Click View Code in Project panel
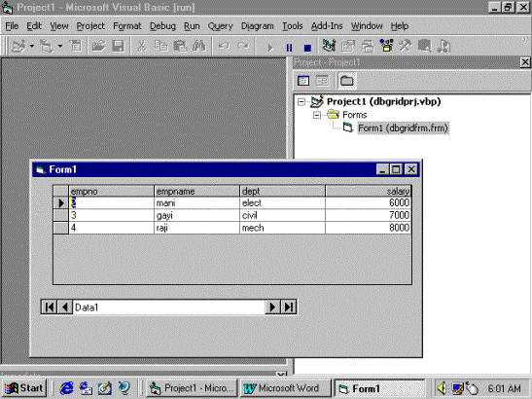This screenshot has width=532, height=399. (x=303, y=81)
